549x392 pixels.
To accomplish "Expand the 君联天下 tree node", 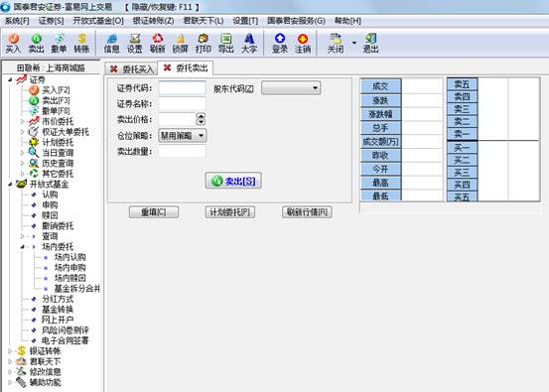I will [x=10, y=361].
